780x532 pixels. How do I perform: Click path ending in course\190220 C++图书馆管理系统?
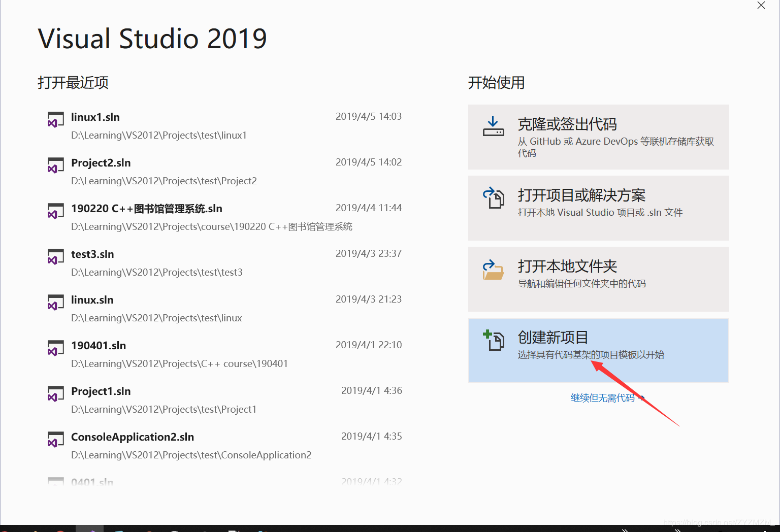pos(212,227)
